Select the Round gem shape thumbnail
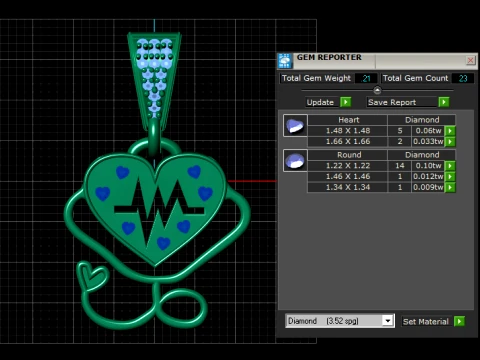This screenshot has width=480, height=360. 295,161
